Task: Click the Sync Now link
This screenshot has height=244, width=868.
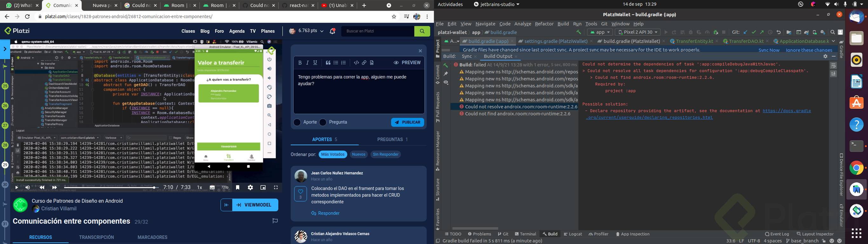Action: [769, 50]
